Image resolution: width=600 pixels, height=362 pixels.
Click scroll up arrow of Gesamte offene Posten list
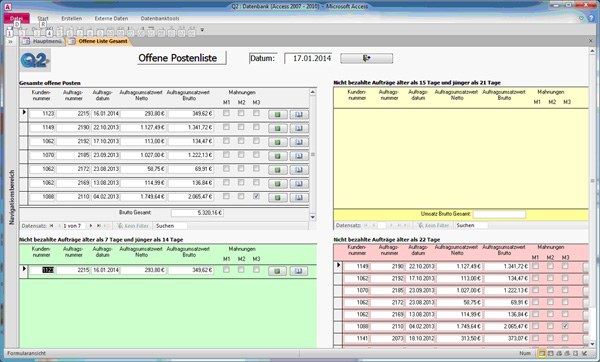click(313, 92)
